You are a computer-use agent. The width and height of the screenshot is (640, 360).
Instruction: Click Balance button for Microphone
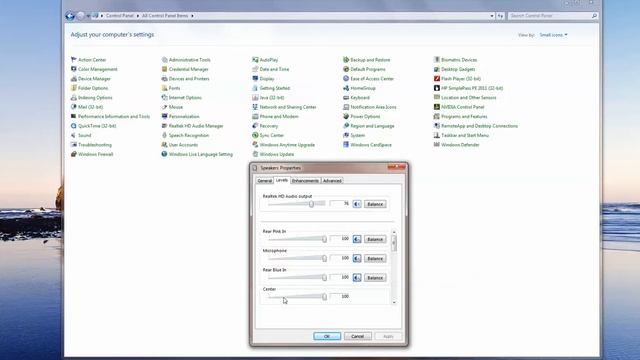point(375,258)
